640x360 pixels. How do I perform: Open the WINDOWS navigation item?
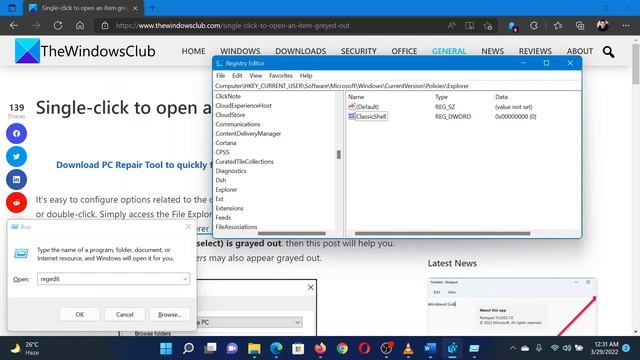click(x=240, y=51)
